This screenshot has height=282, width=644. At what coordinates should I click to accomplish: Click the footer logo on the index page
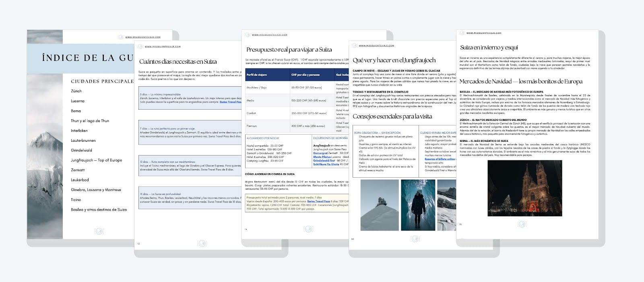(x=99, y=231)
